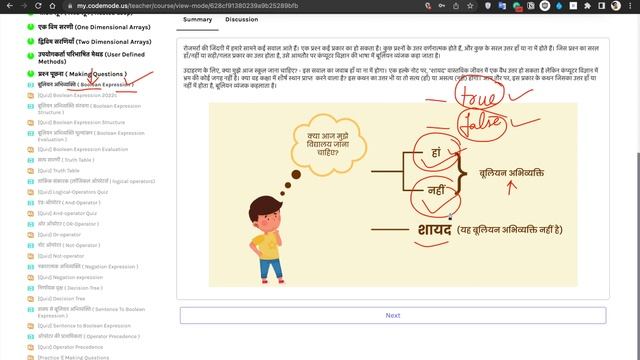Image resolution: width=640 pixels, height=360 pixels.
Task: Switch to the Discussion tab
Action: pyautogui.click(x=242, y=19)
